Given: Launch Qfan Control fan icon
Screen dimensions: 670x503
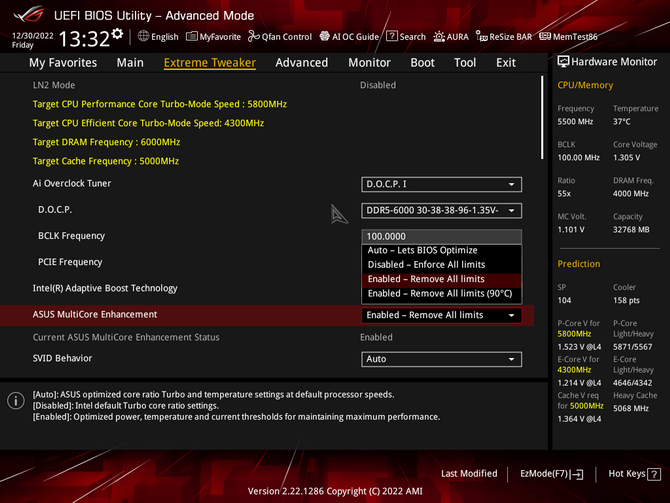Looking at the screenshot, I should click(280, 37).
